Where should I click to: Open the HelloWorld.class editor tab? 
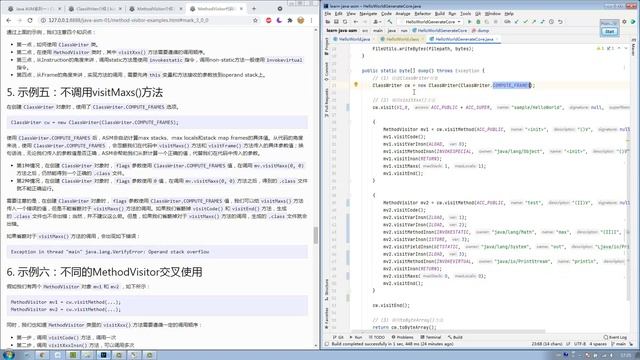point(402,39)
